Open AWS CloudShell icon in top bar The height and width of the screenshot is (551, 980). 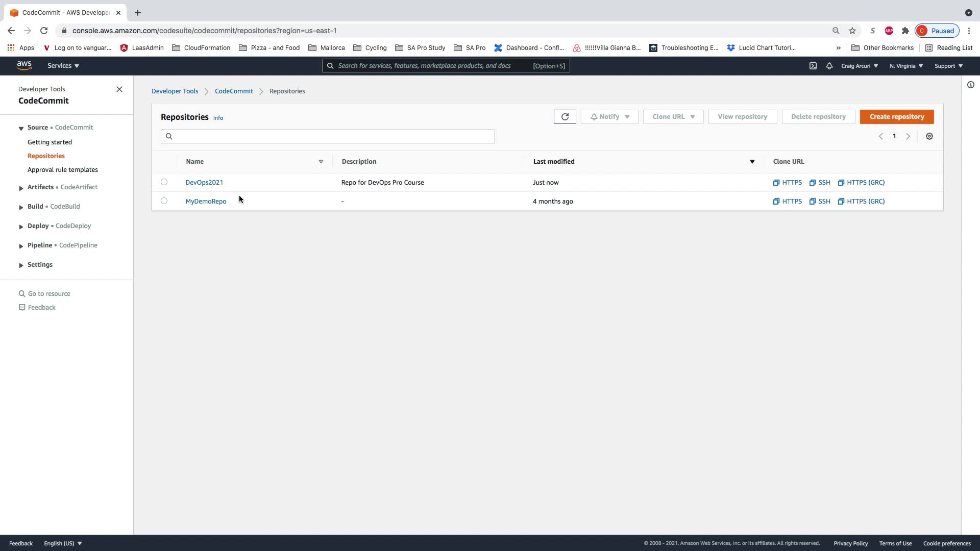pos(813,66)
